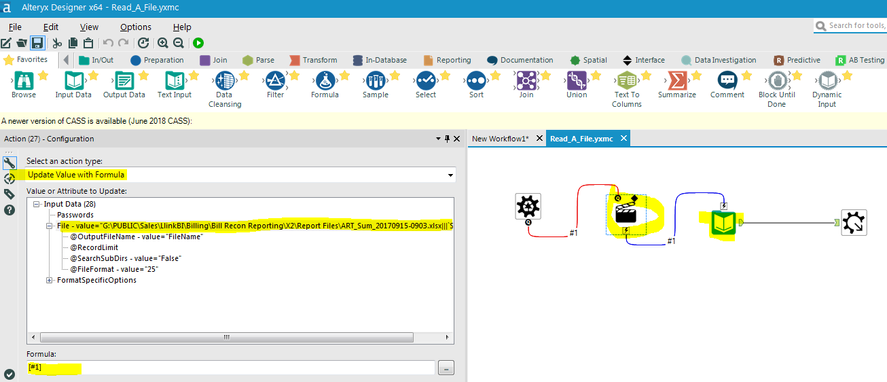887x382 pixels.
Task: Click the Redo arrow icon
Action: coord(123,43)
